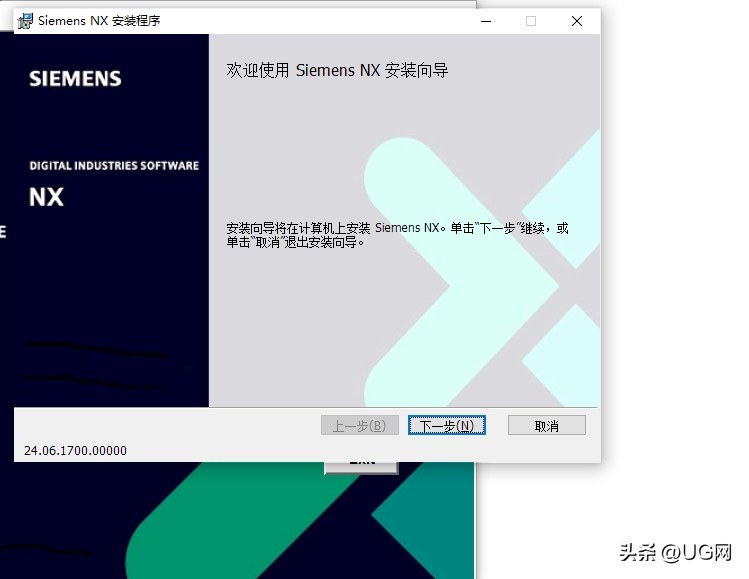The width and height of the screenshot is (749, 579).
Task: Click the version text 24.06.1700.00000
Action: click(75, 450)
